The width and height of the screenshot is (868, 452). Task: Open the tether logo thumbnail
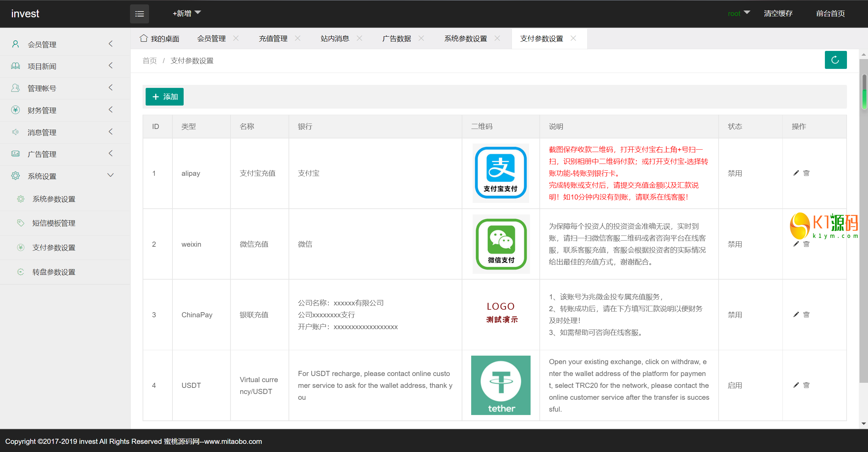pos(501,385)
